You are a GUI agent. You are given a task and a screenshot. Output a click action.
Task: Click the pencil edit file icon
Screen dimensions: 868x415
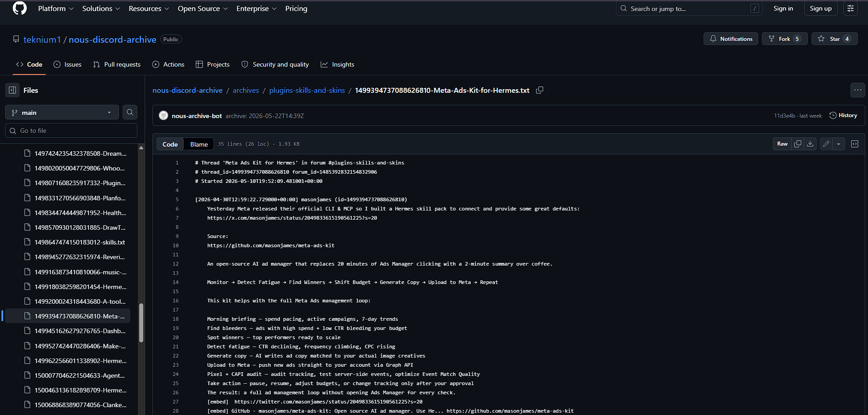coord(826,144)
